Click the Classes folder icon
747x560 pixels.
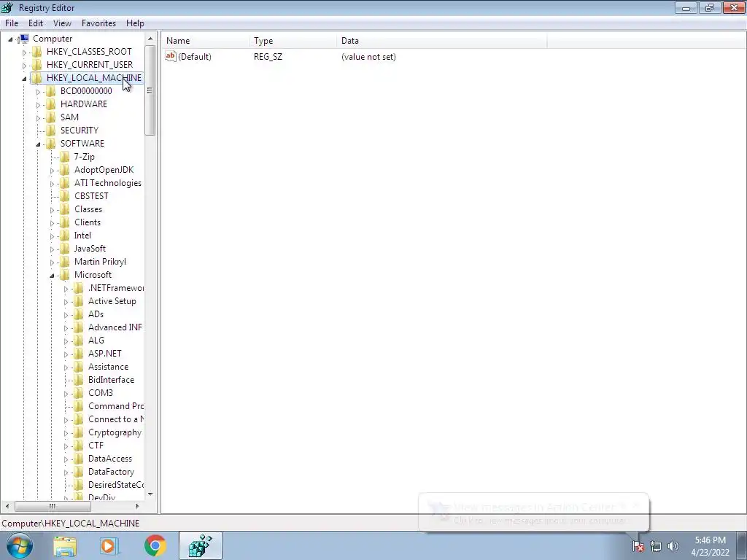[65, 209]
